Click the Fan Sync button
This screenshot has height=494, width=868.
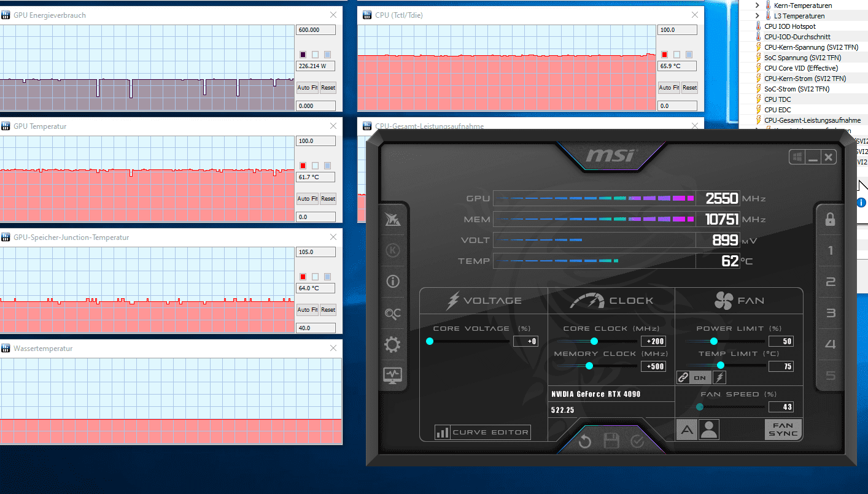783,430
